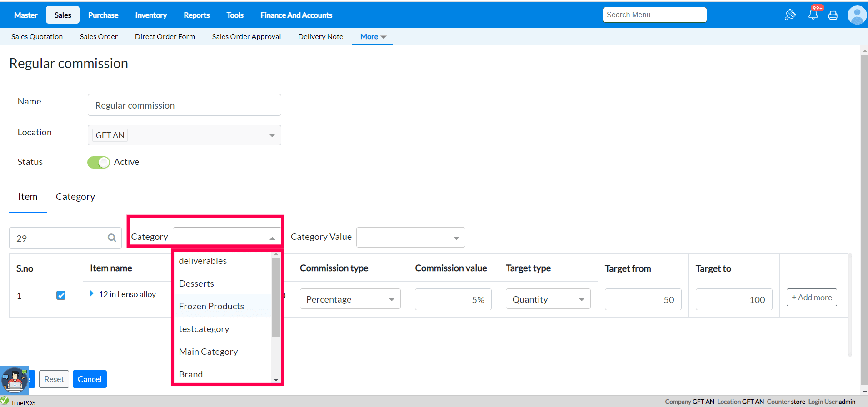868x407 pixels.
Task: Click the category list scrollbar thumb
Action: (276, 298)
